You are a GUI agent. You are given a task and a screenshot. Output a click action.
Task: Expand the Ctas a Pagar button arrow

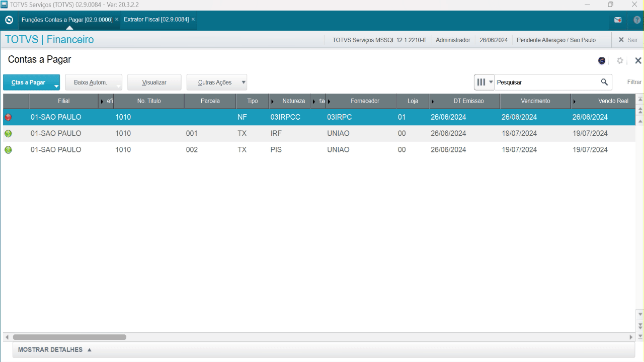56,86
